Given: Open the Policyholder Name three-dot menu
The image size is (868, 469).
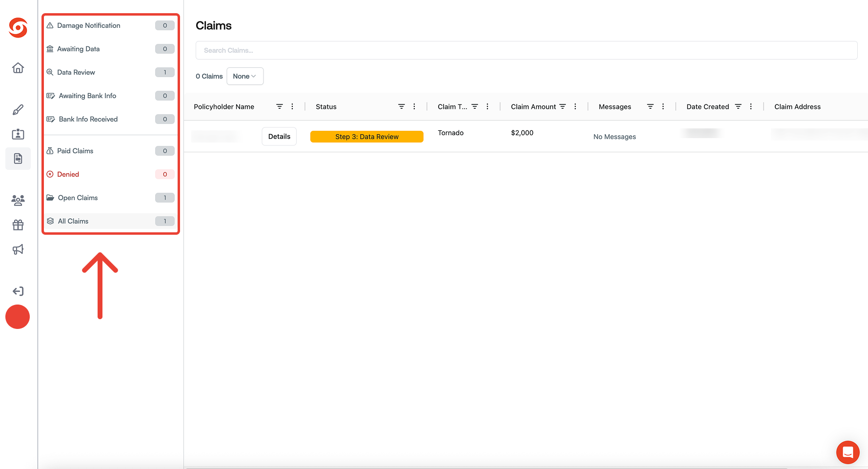Looking at the screenshot, I should click(x=292, y=106).
